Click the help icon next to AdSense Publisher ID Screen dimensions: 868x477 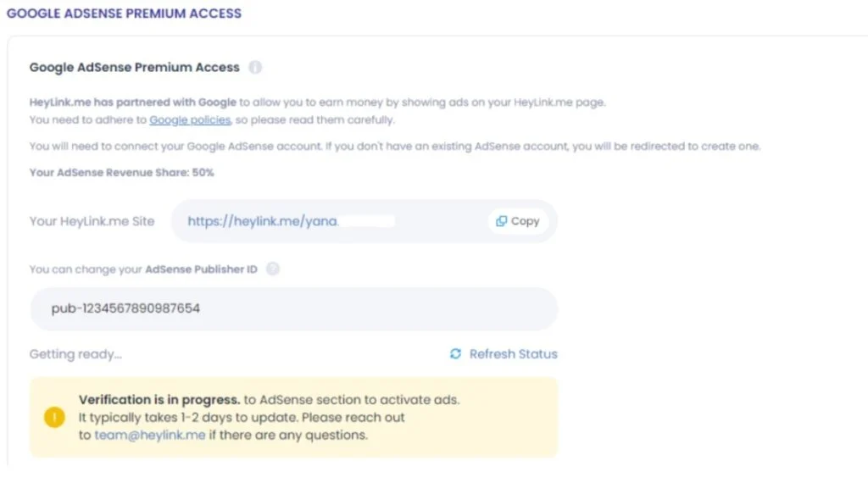point(273,269)
